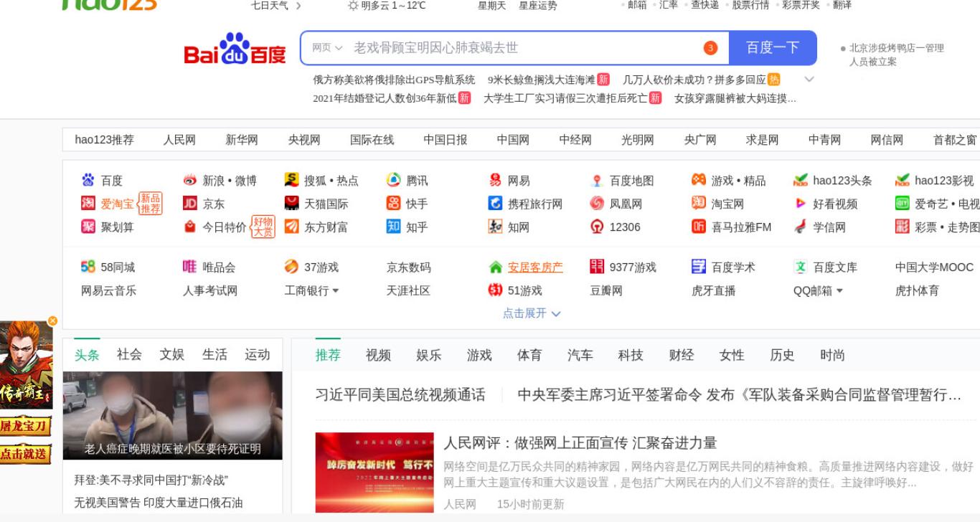Image resolution: width=980 pixels, height=522 pixels.
Task: Click the orange notification badge 3
Action: (x=710, y=48)
